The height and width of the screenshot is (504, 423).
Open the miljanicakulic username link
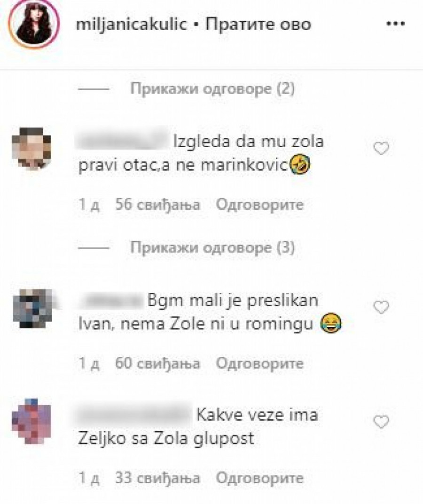tap(131, 24)
